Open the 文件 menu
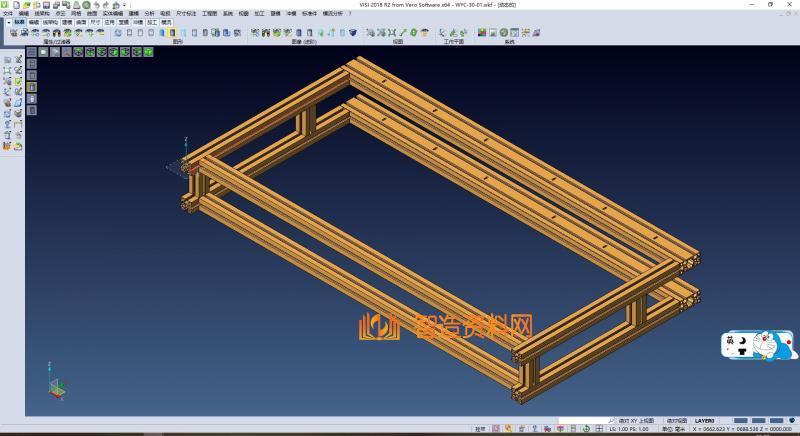800x436 pixels. point(7,13)
